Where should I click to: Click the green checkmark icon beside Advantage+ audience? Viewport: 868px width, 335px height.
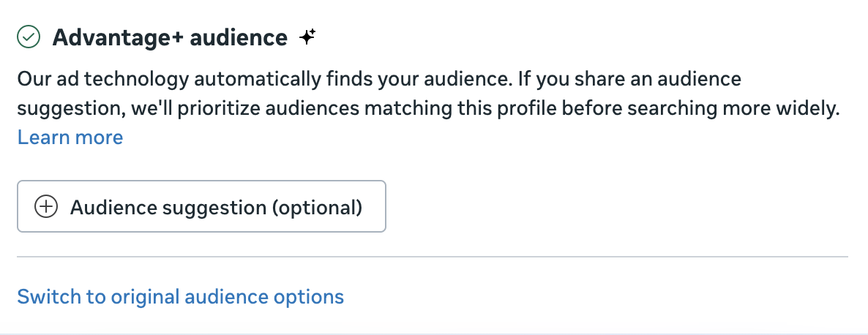pos(28,37)
